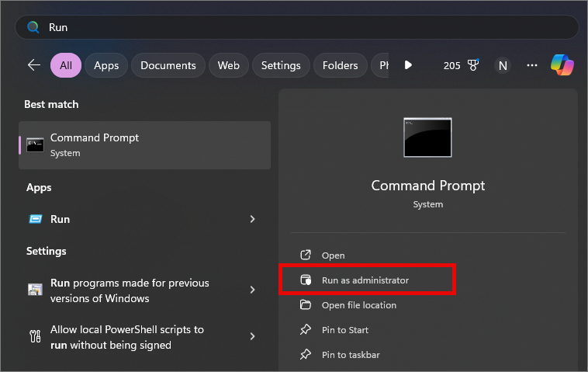Screen dimensions: 588x372
Task: Select the Command Prompt best match result
Action: pos(145,145)
